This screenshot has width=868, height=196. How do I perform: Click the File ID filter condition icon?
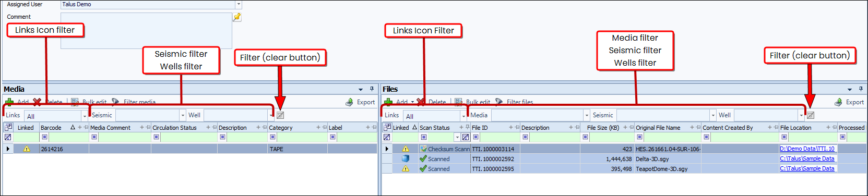(x=475, y=137)
